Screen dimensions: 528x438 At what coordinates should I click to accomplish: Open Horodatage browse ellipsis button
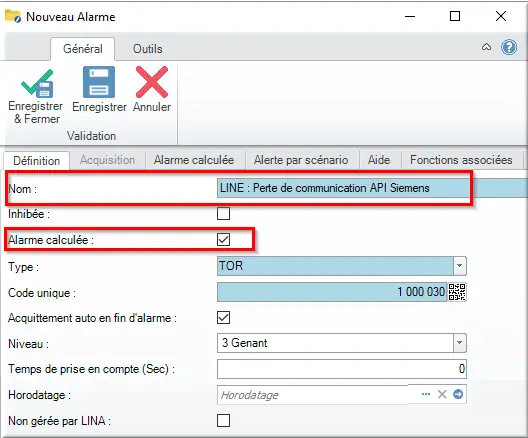click(x=426, y=394)
